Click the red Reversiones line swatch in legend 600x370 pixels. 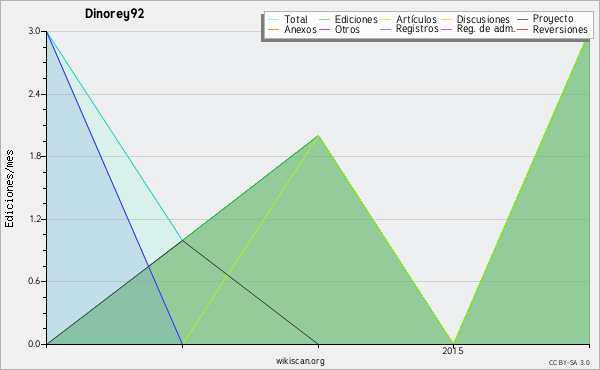[x=522, y=29]
